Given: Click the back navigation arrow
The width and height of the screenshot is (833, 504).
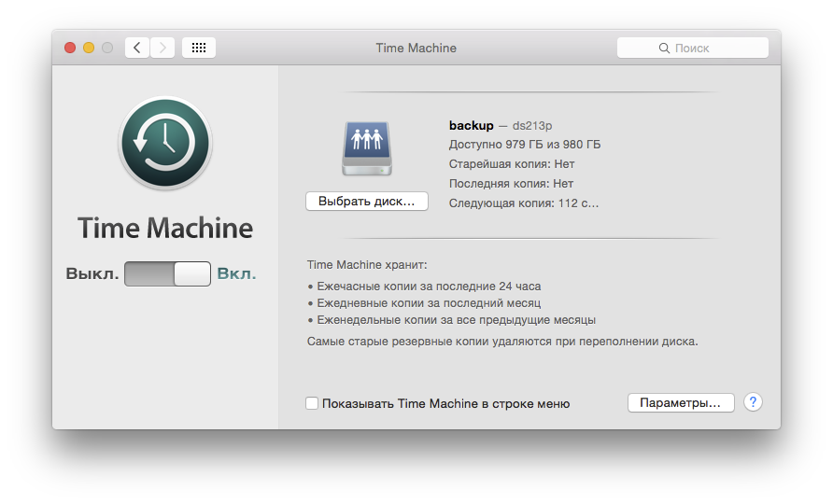Looking at the screenshot, I should (x=137, y=48).
